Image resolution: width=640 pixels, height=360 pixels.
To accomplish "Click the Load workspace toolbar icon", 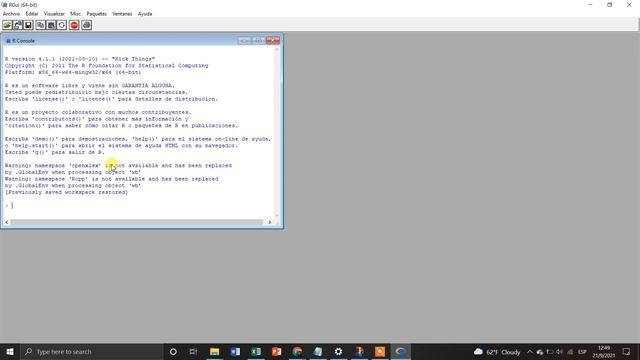I will pos(18,25).
